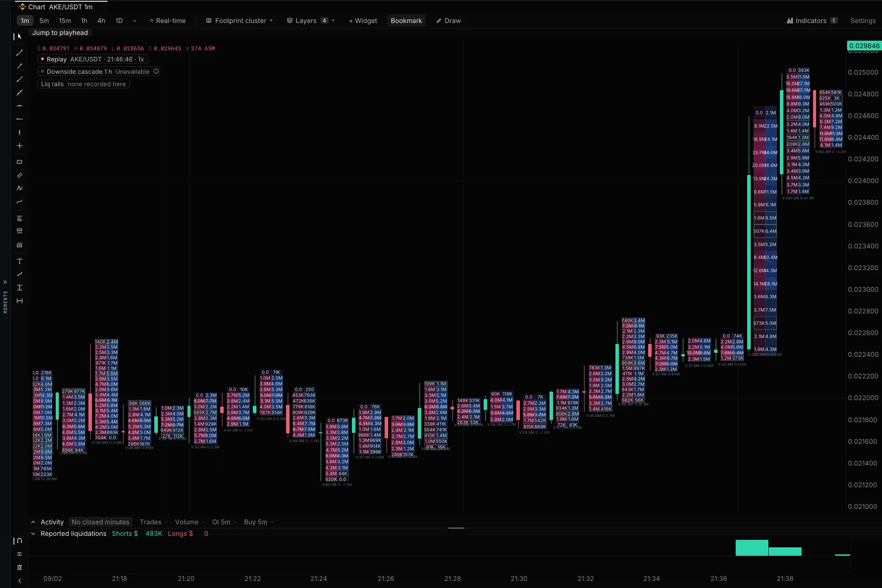This screenshot has height=588, width=882.
Task: Select the arrow line drawing tool
Action: (19, 66)
